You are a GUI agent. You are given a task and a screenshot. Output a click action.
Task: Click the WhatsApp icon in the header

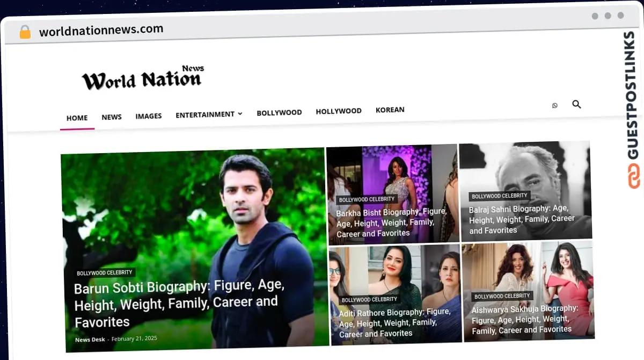(555, 105)
